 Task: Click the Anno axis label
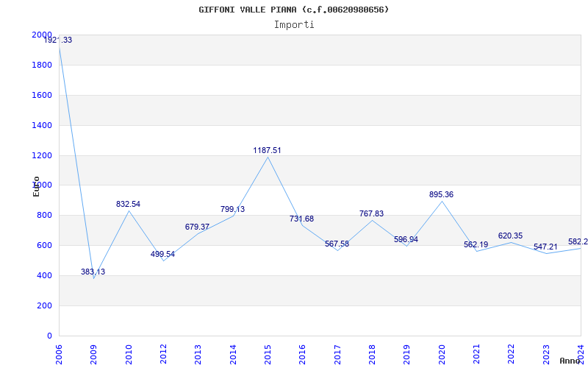click(x=570, y=361)
